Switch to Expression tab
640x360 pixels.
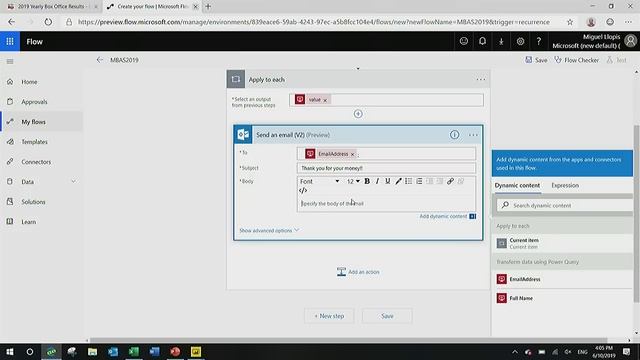[x=565, y=185]
